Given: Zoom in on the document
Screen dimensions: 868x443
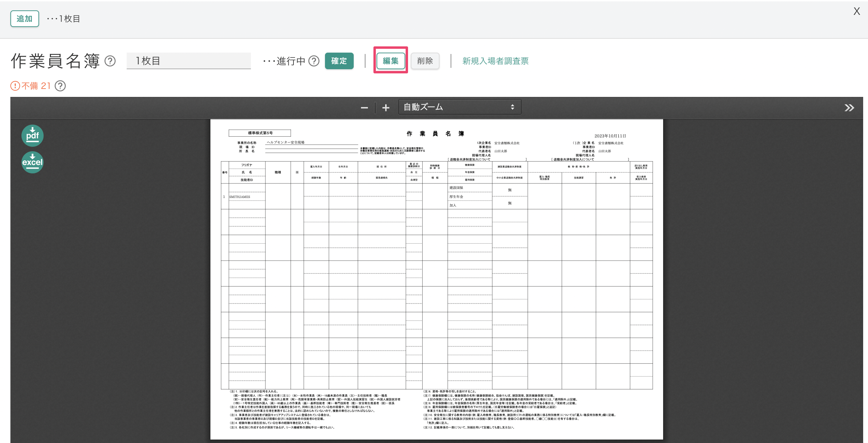Looking at the screenshot, I should pyautogui.click(x=385, y=107).
